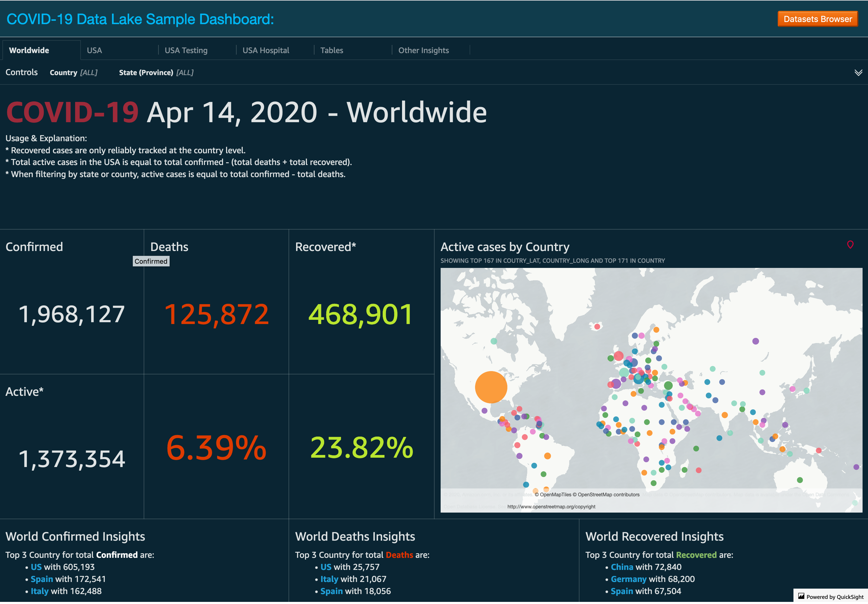The image size is (868, 604).
Task: Open the openstreetmap.org copyright link
Action: [551, 507]
